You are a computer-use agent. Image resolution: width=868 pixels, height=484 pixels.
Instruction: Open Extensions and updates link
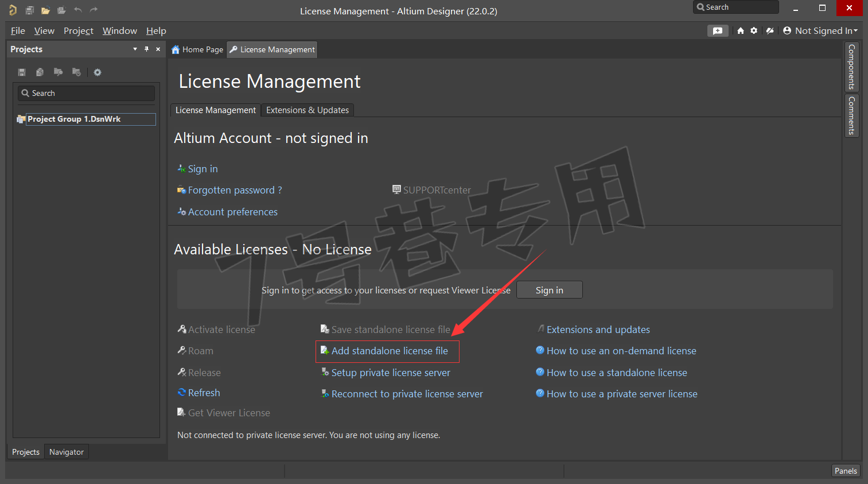(598, 330)
